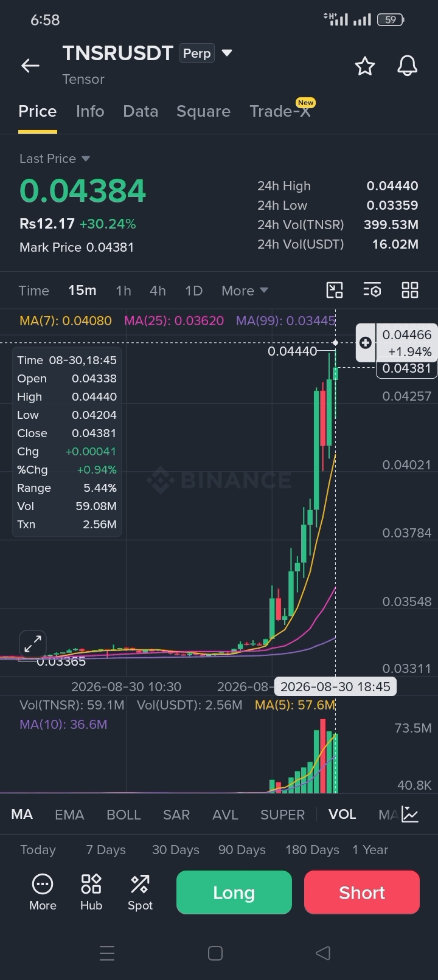438x980 pixels.
Task: Click the MA(99): 0.03445 label
Action: pyautogui.click(x=286, y=320)
